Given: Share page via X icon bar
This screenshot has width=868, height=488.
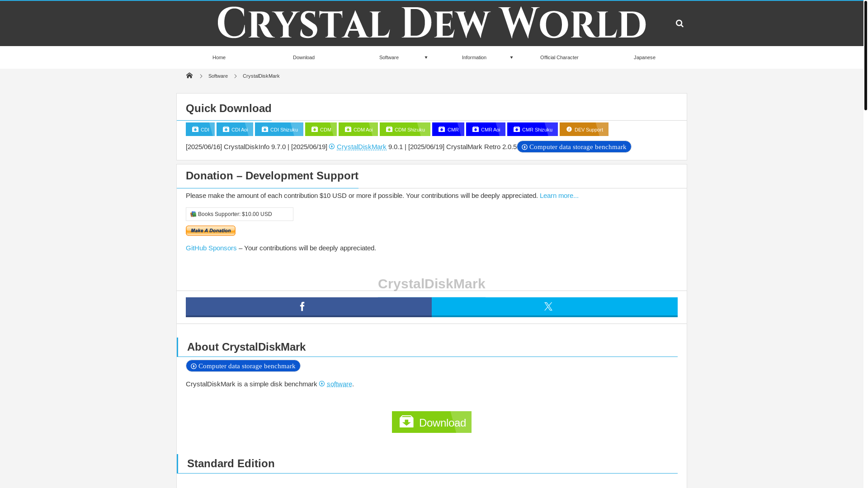Looking at the screenshot, I should point(555,307).
